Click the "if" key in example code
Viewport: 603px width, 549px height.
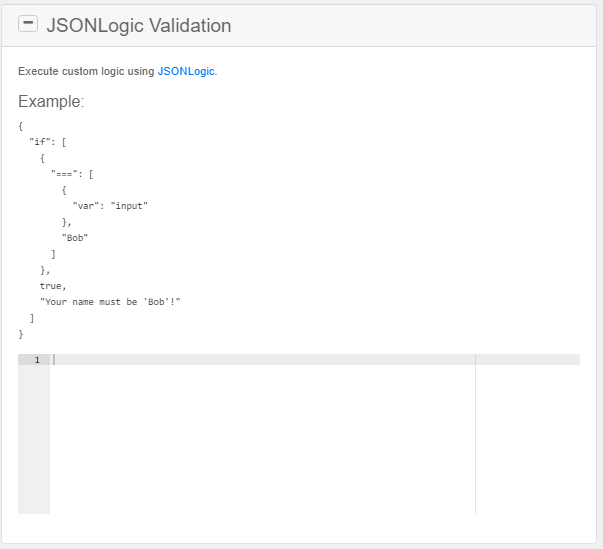[x=40, y=142]
